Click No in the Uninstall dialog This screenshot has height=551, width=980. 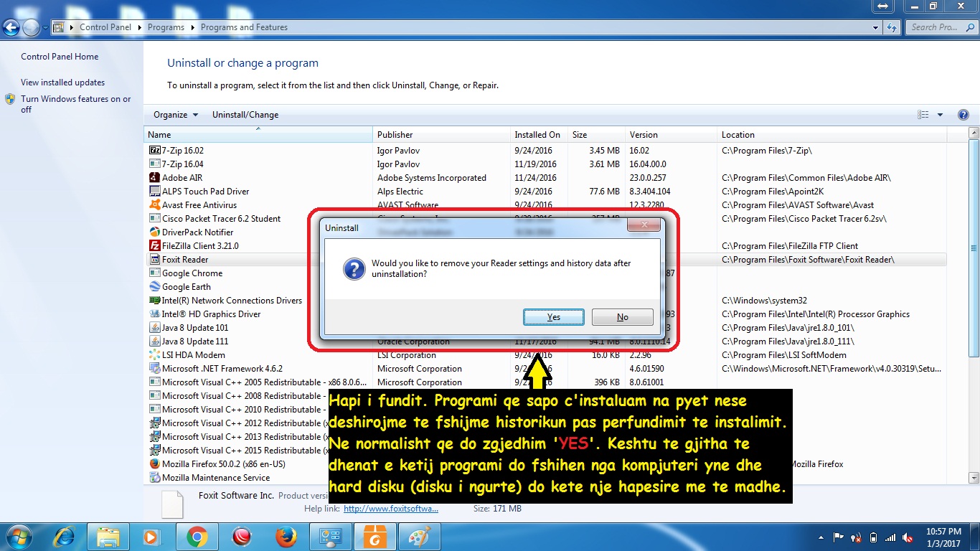622,317
